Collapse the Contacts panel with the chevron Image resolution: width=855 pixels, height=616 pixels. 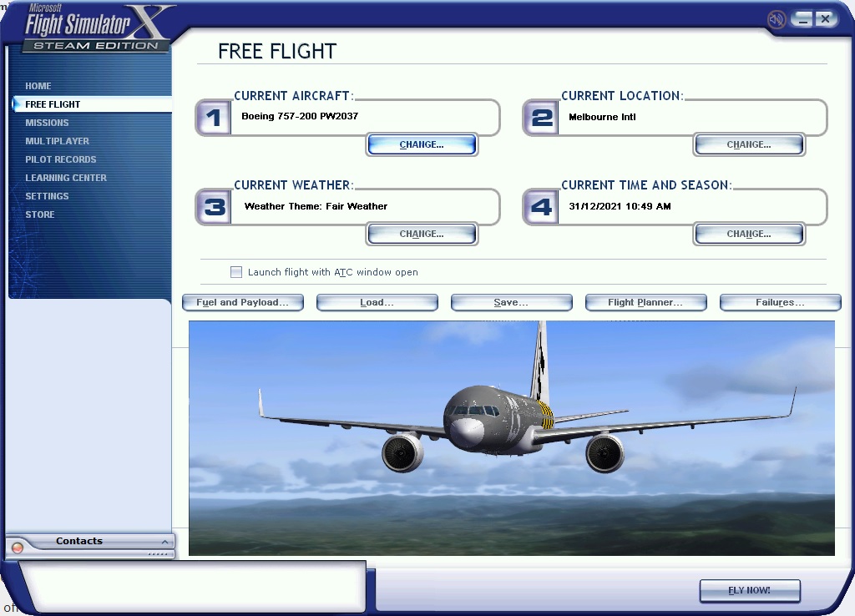(x=164, y=541)
